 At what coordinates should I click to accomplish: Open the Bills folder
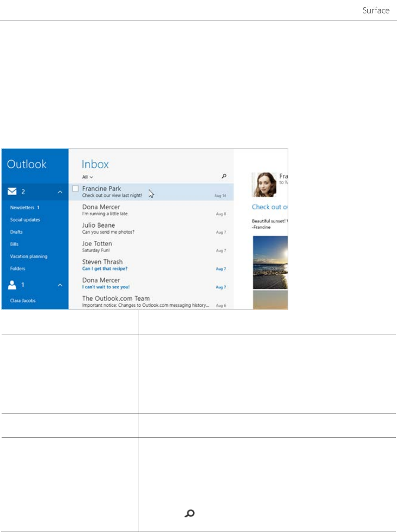pyautogui.click(x=14, y=244)
